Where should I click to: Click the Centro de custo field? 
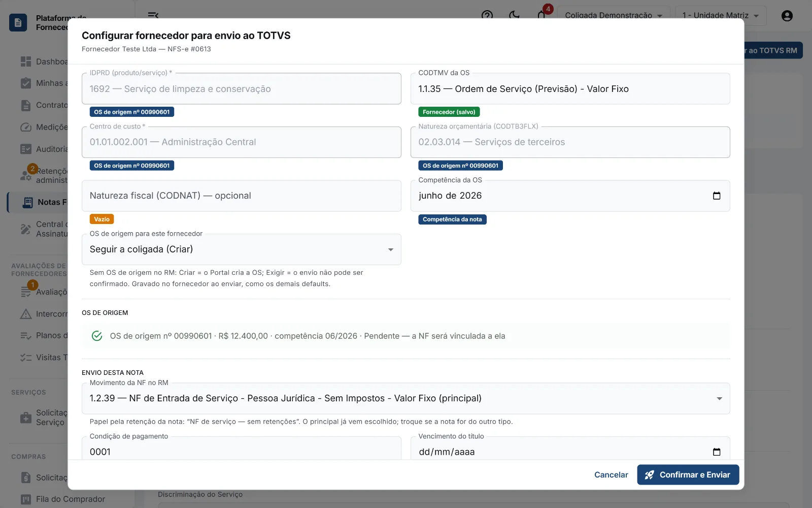click(x=241, y=142)
